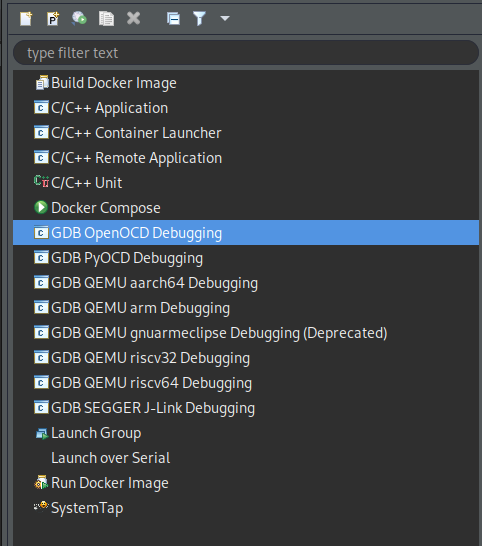Choose GDB SEGGER J-Link Debugging
This screenshot has height=546, width=482.
click(x=153, y=408)
